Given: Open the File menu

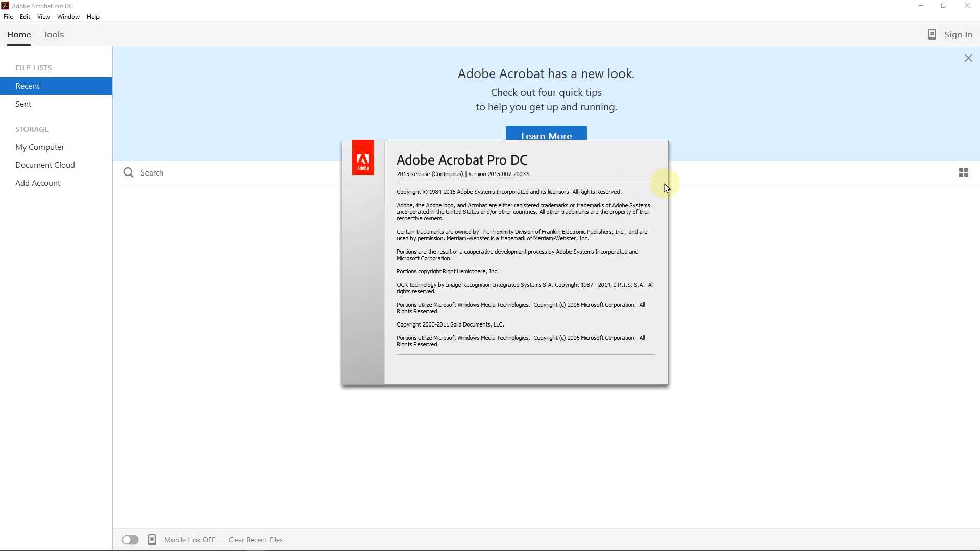Looking at the screenshot, I should click(8, 17).
